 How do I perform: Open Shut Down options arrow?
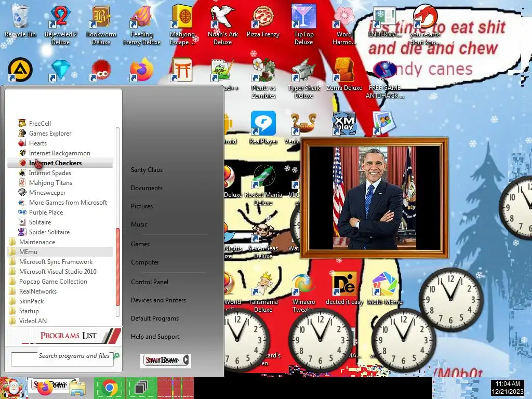186,360
